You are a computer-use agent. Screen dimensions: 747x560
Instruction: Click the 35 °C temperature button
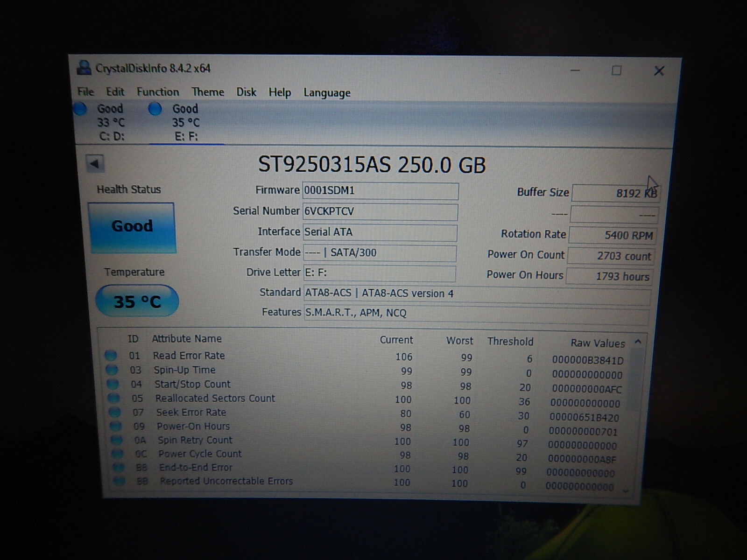137,301
